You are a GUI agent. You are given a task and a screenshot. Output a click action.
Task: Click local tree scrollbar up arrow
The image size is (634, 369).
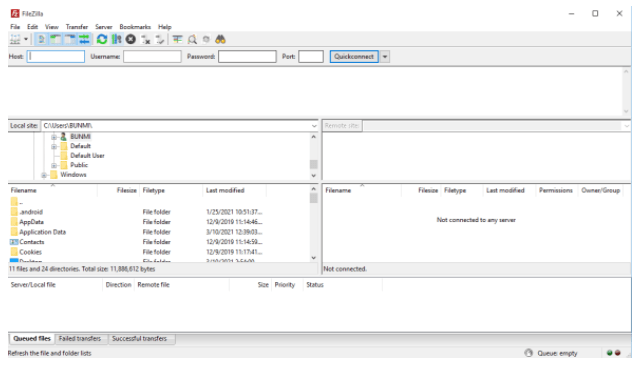(x=313, y=137)
